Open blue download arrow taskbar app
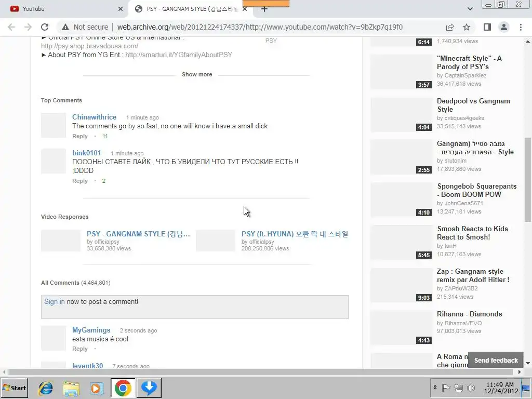The image size is (532, 399). (149, 388)
